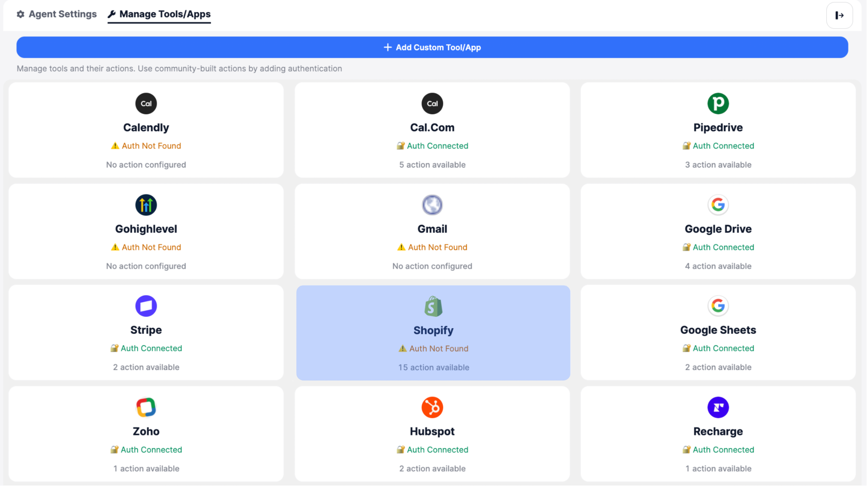
Task: Click Gmail Auth Not Found warning
Action: (x=432, y=247)
